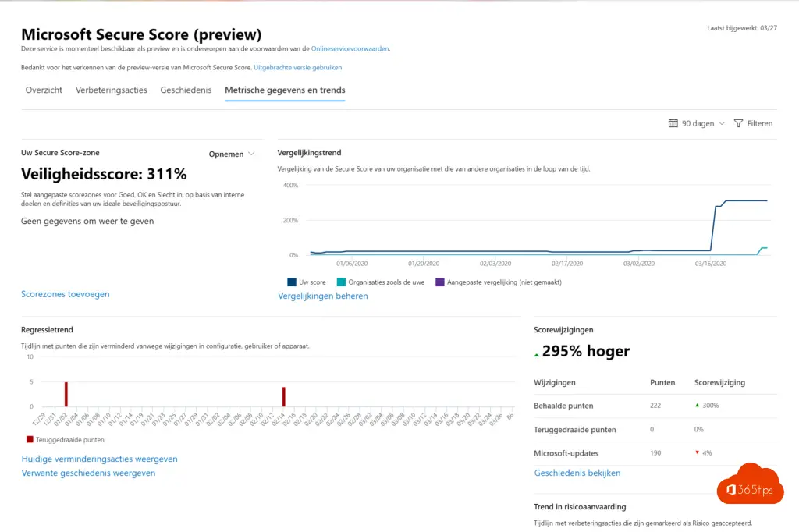Click the 190 points value
The height and width of the screenshot is (532, 799).
(655, 453)
